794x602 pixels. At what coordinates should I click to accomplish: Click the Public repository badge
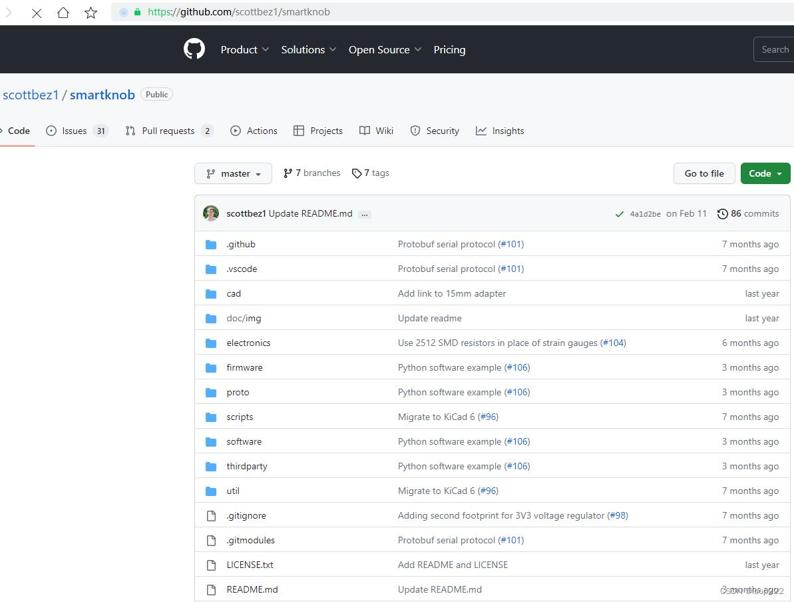pos(156,95)
